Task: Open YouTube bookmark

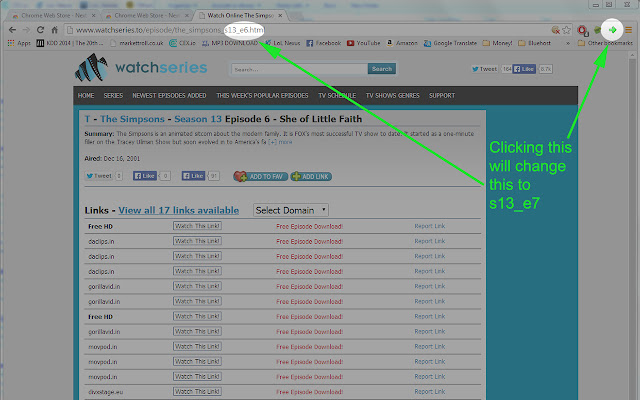Action: (364, 43)
